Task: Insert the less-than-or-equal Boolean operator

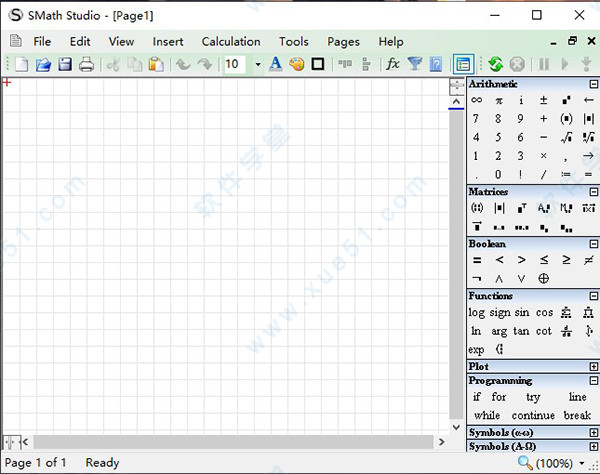Action: [544, 260]
